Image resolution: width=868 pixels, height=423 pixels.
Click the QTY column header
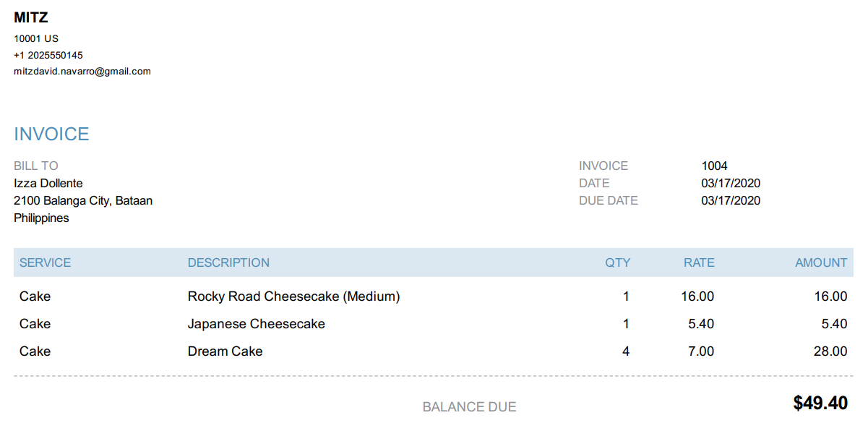click(x=618, y=262)
